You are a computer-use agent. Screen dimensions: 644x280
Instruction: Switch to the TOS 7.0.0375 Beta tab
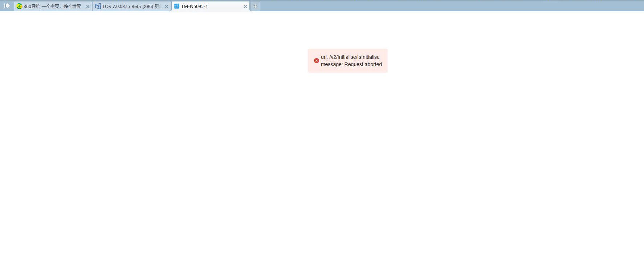131,6
